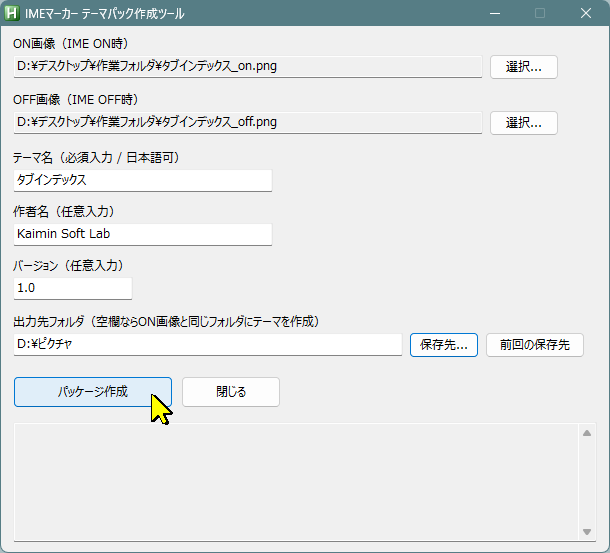The width and height of the screenshot is (610, 553).
Task: Click the ON画像(IME ON時) label
Action: (71, 44)
